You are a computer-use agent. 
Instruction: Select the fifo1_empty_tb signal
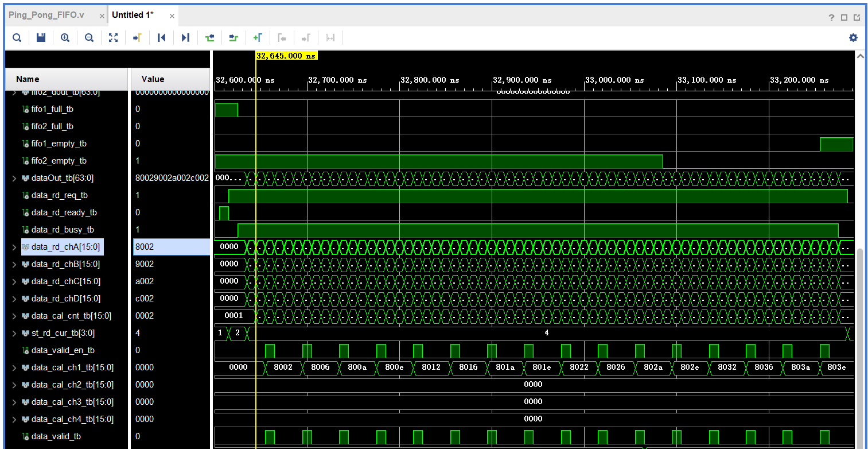point(59,144)
